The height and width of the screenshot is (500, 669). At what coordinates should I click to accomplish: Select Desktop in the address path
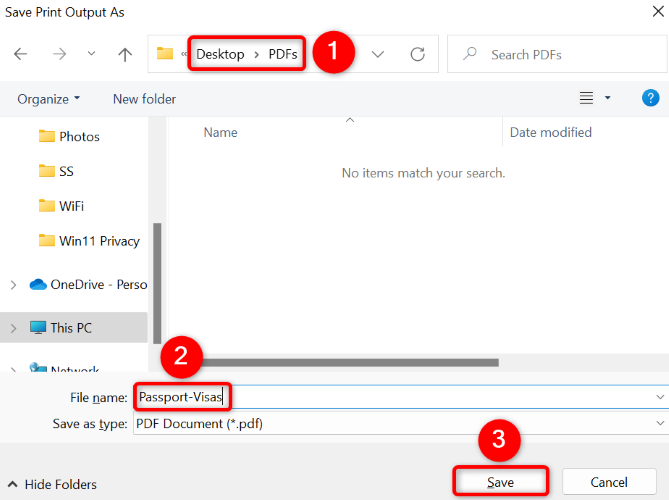pos(220,54)
